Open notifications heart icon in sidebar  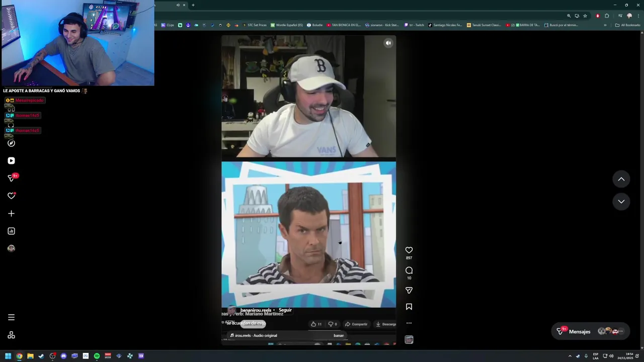coord(11,196)
